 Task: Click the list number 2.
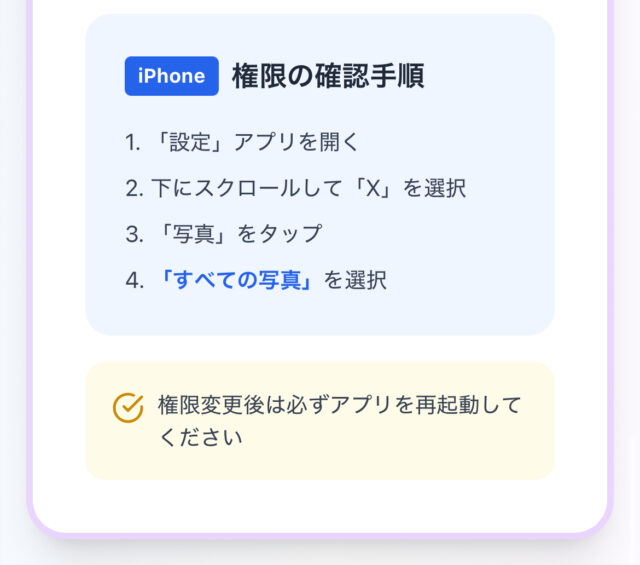[x=134, y=188]
